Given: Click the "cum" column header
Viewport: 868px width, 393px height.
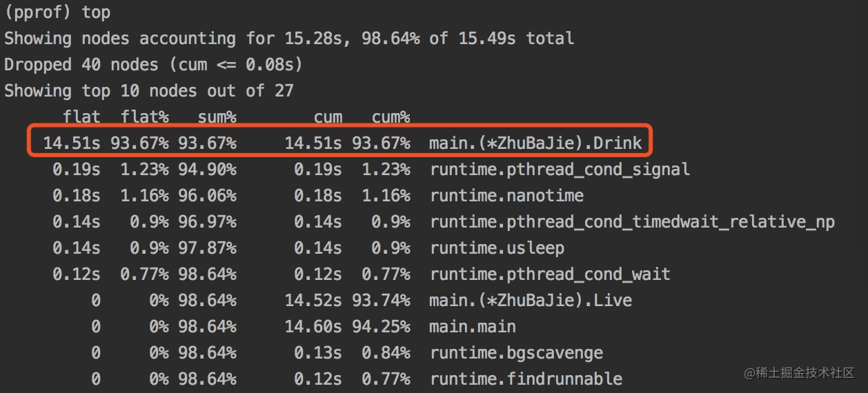Looking at the screenshot, I should pyautogui.click(x=328, y=117).
